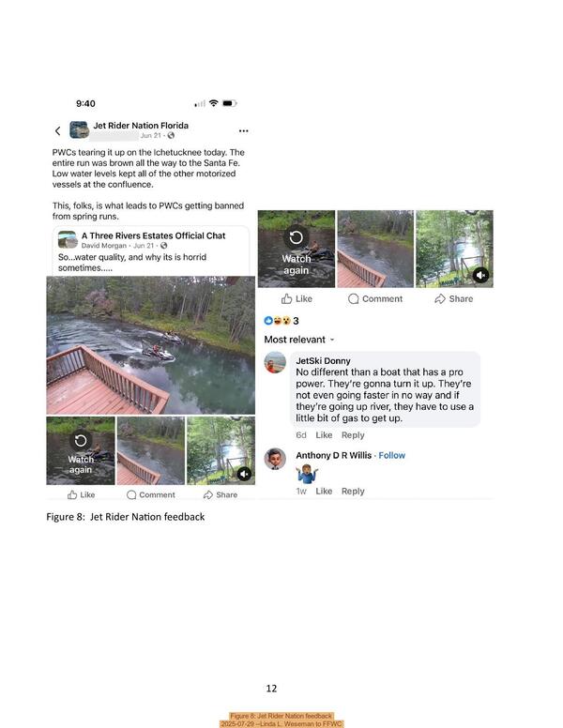
Task: Share the post from left screenshot
Action: (221, 495)
